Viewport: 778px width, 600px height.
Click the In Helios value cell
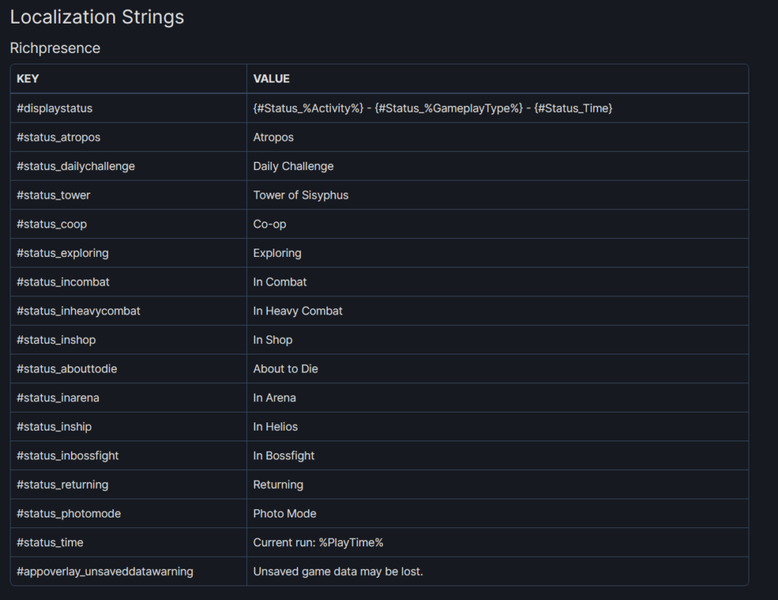(275, 427)
